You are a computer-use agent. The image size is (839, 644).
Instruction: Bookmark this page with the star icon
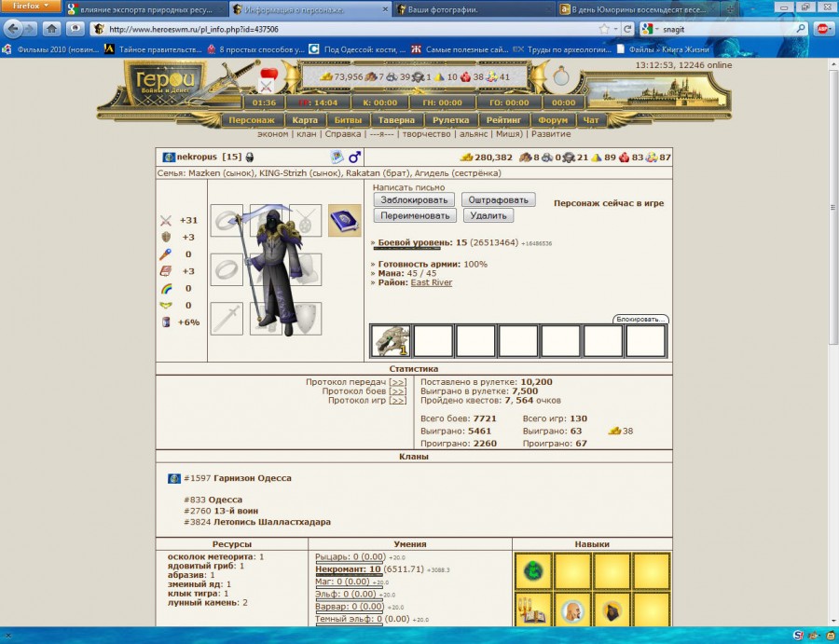click(x=605, y=29)
